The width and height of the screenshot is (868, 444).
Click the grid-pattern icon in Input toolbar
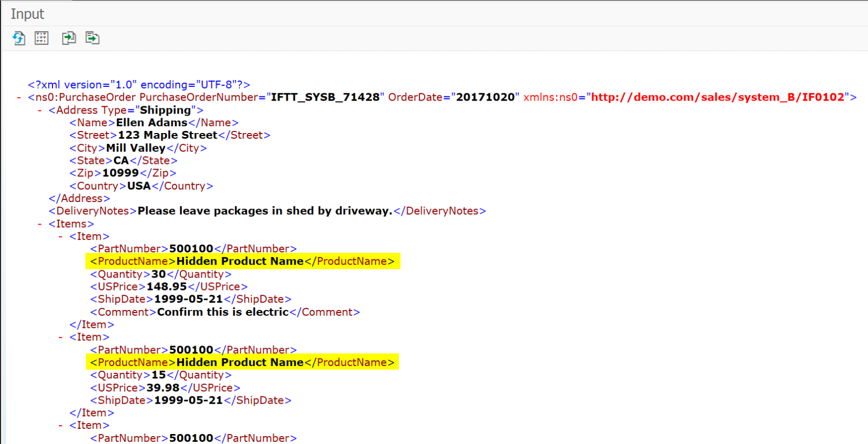(41, 38)
